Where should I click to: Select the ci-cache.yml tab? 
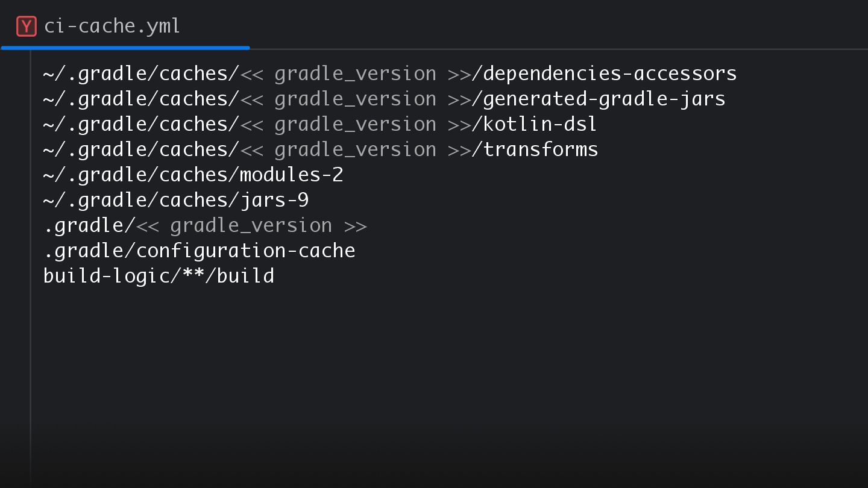112,27
